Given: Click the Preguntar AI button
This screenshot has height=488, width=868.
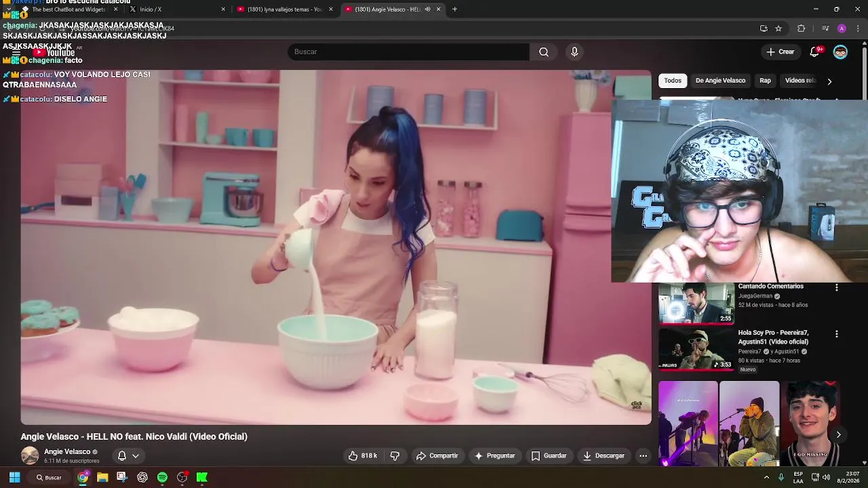Looking at the screenshot, I should click(x=494, y=456).
